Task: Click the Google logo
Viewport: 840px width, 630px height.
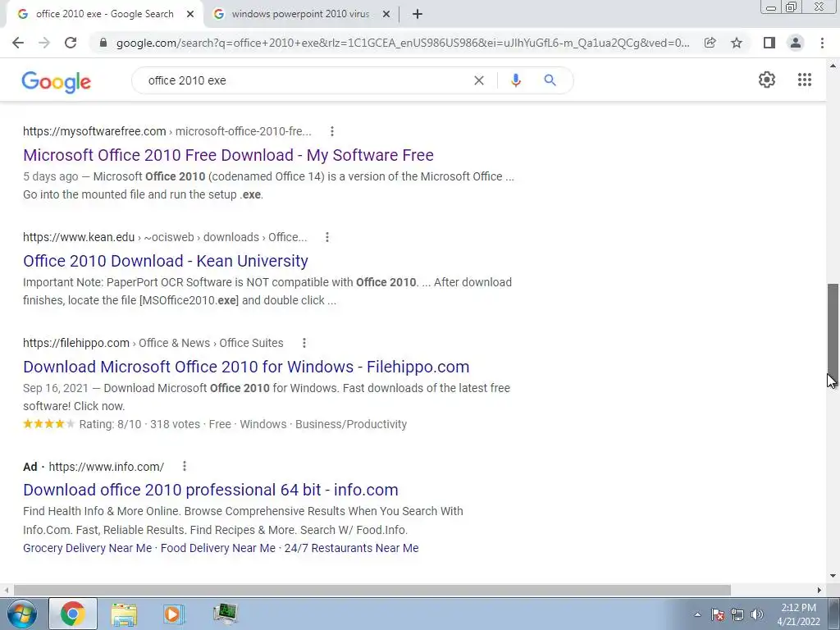Action: (x=57, y=81)
